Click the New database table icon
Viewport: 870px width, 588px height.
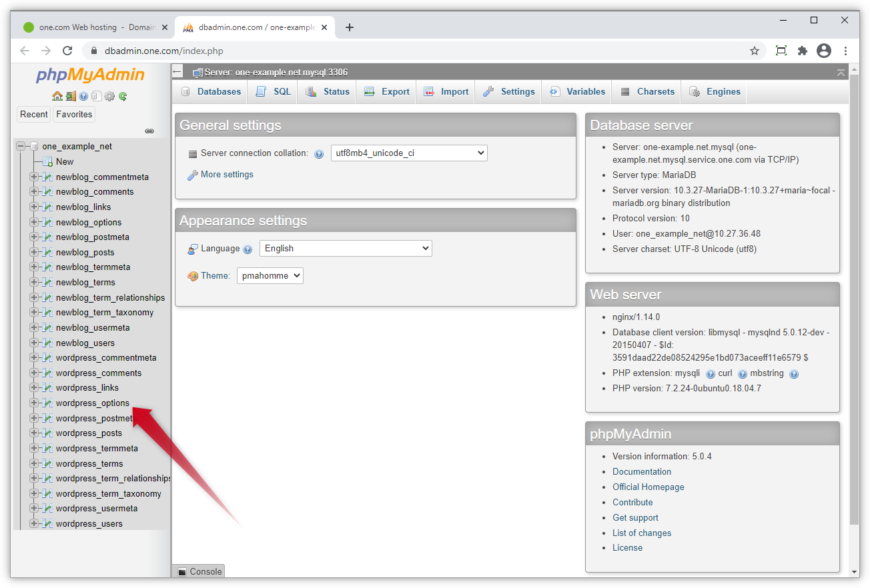[x=49, y=161]
